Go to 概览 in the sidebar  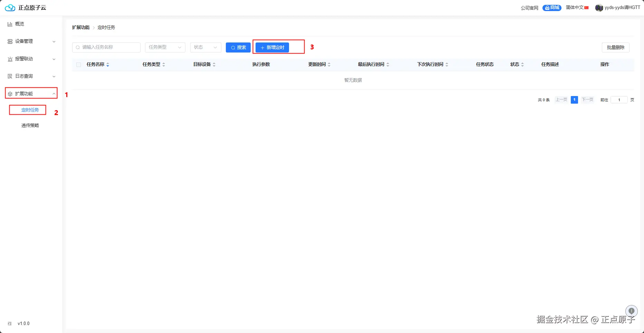20,24
